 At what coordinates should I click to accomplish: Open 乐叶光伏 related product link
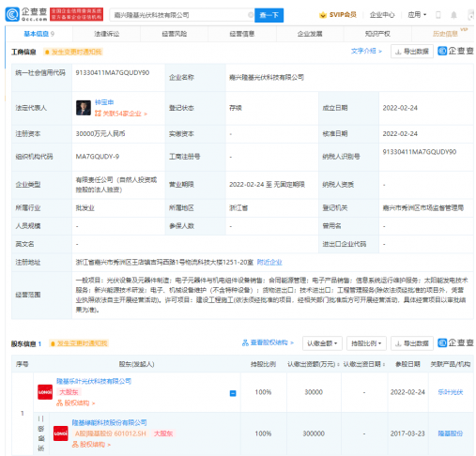pos(451,392)
